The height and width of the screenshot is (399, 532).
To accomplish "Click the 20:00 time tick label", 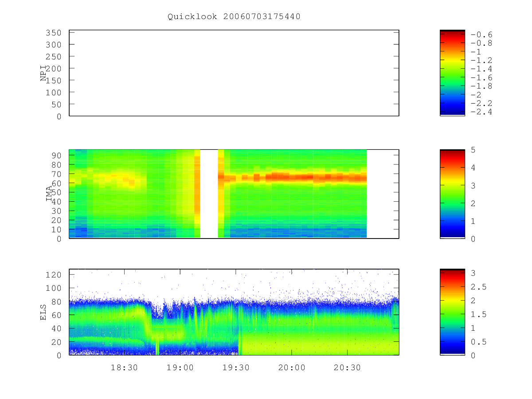I will [291, 368].
